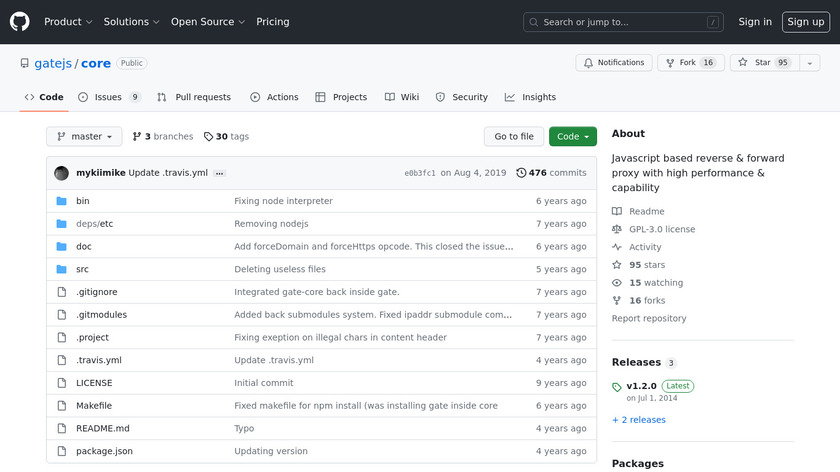
Task: Fork the repository
Action: point(687,63)
